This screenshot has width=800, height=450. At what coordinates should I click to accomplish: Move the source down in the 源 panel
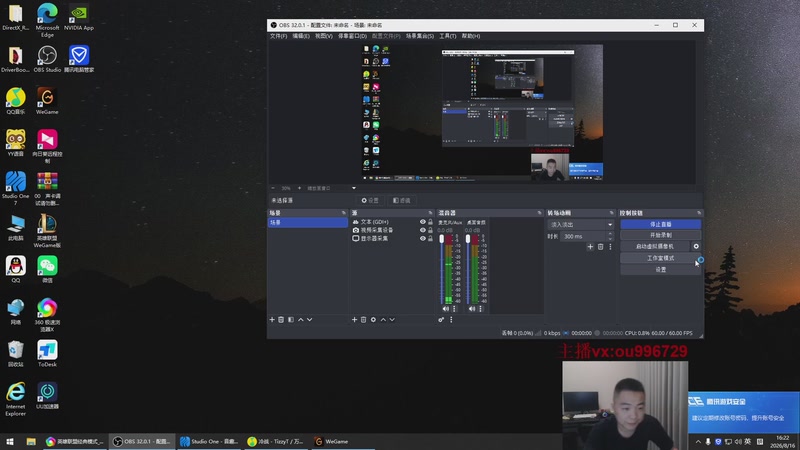392,319
